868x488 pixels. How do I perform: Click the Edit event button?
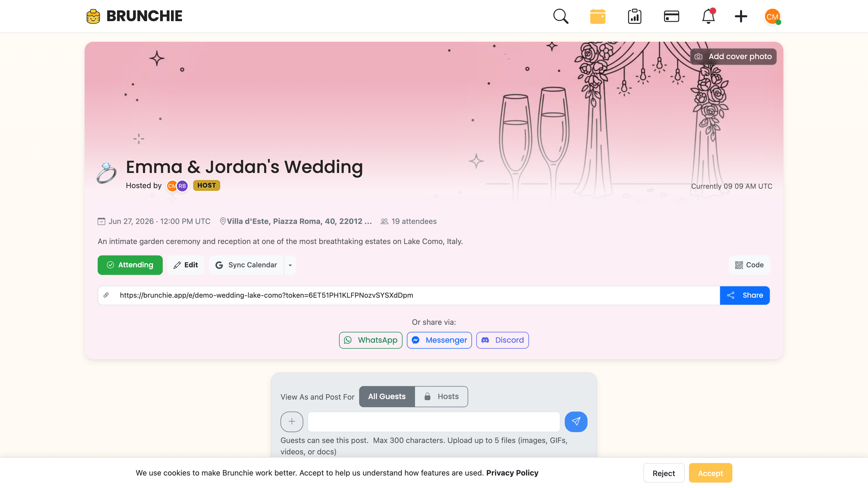186,265
